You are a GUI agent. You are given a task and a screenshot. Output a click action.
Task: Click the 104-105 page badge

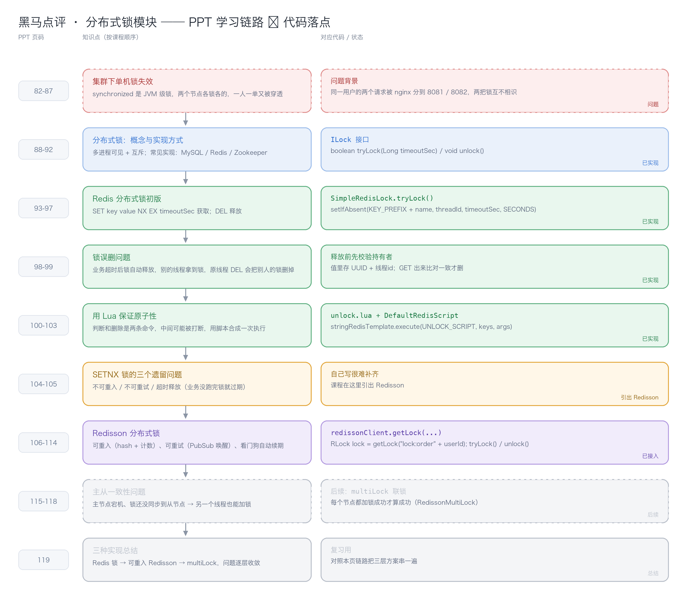[x=44, y=384]
